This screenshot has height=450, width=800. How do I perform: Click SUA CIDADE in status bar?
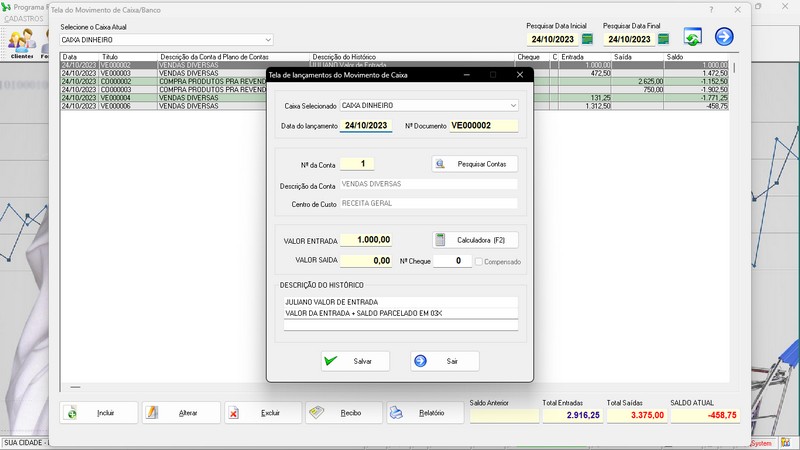[24, 443]
